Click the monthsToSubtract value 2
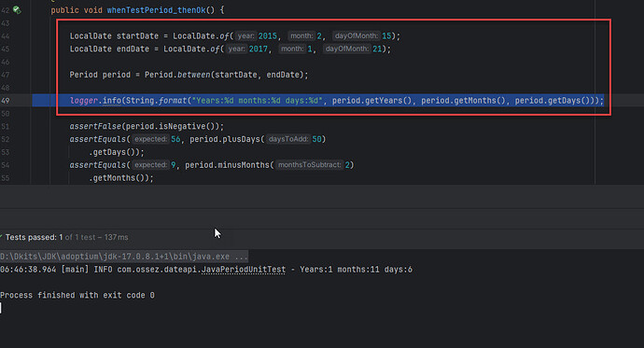Image resolution: width=644 pixels, height=348 pixels. click(347, 165)
